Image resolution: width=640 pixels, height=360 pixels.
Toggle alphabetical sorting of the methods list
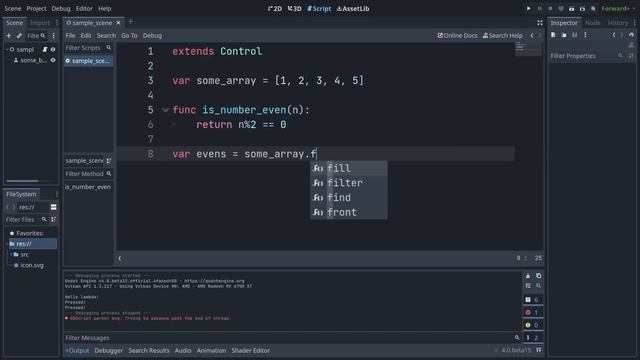(x=109, y=161)
